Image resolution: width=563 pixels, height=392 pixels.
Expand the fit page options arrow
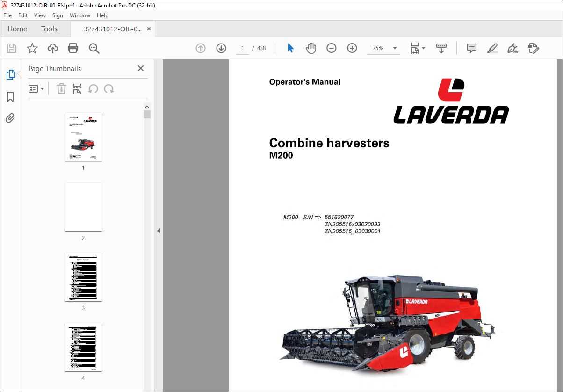click(x=424, y=48)
